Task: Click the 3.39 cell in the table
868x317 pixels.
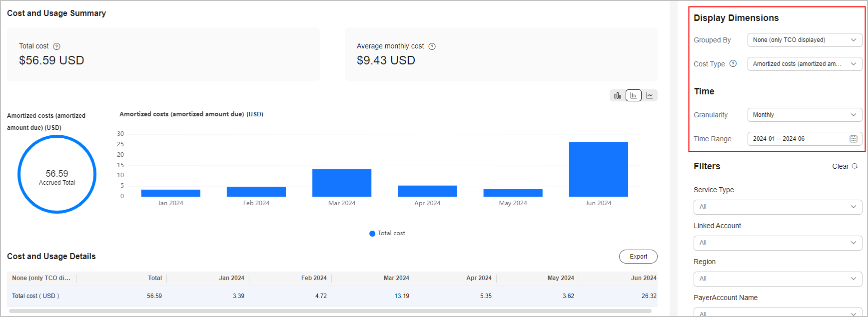Action: coord(238,296)
